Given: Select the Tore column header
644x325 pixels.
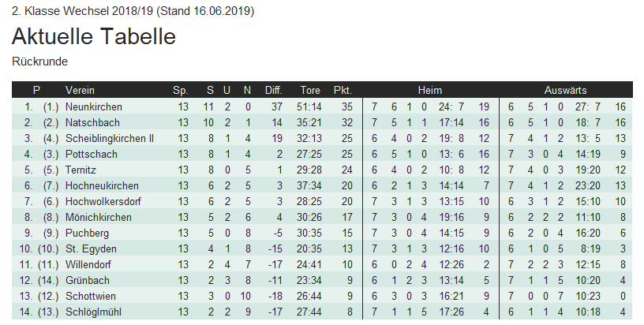Looking at the screenshot, I should pyautogui.click(x=310, y=90).
